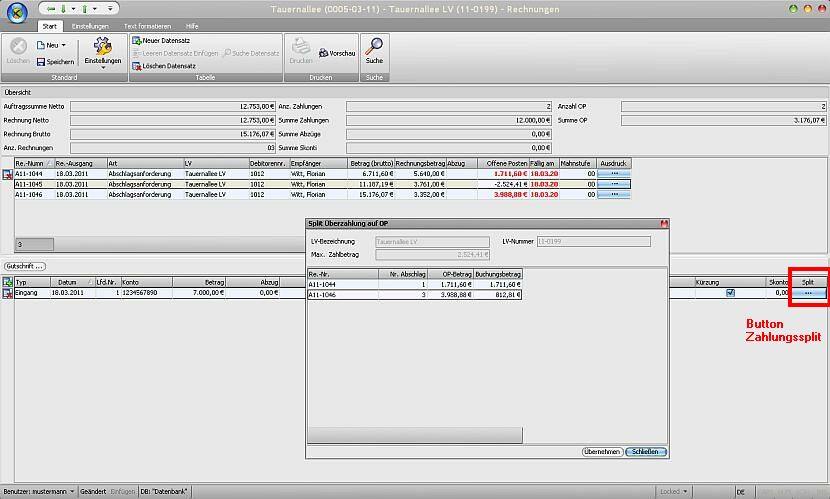Switch to the Einstellungen ribbon tab

coord(90,26)
